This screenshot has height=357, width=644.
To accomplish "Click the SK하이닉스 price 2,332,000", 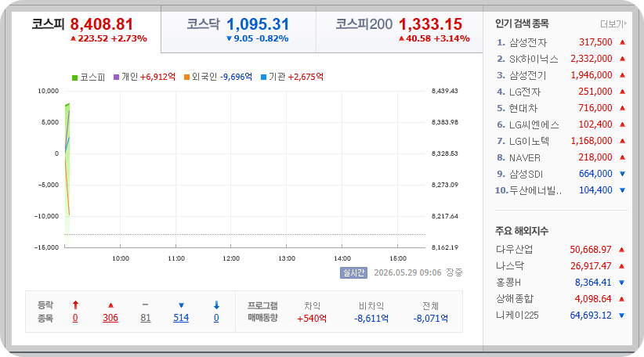I will tap(592, 59).
